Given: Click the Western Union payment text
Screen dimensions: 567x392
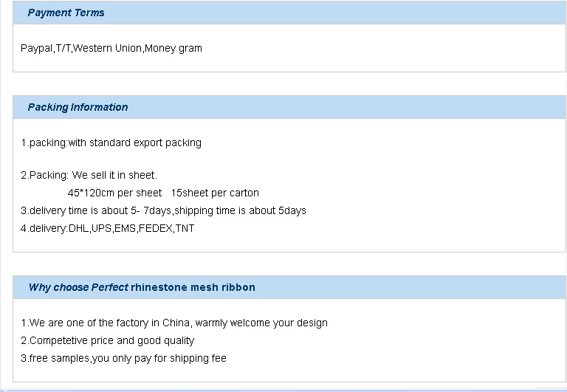Looking at the screenshot, I should click(x=107, y=49).
